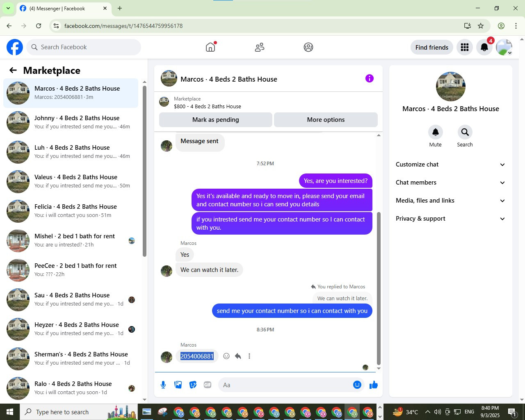Click Find friends button

pos(432,47)
